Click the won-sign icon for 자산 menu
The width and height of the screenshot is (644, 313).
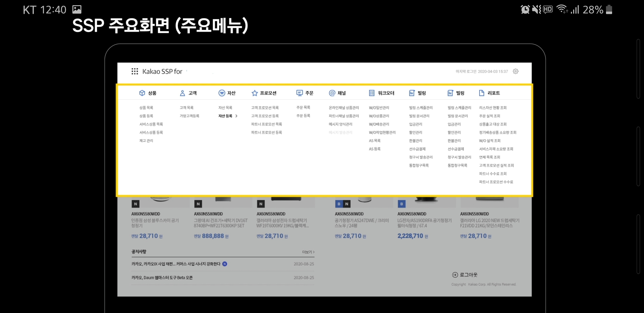[222, 93]
